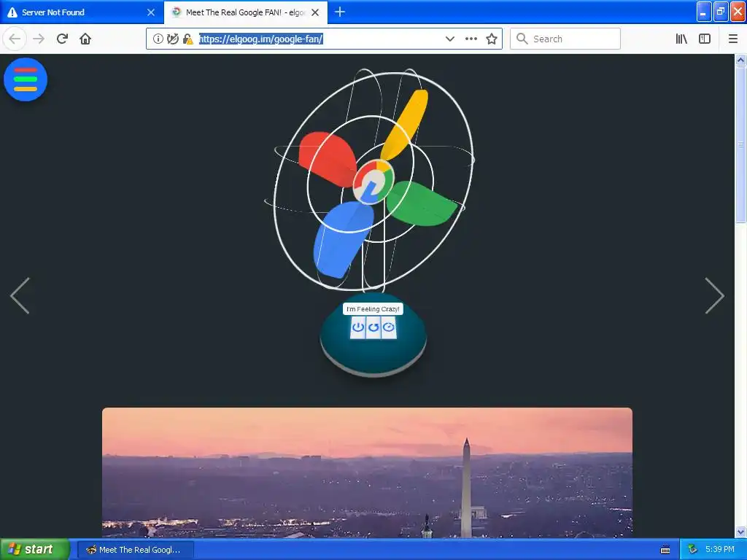Click the red fan blade

tap(328, 159)
